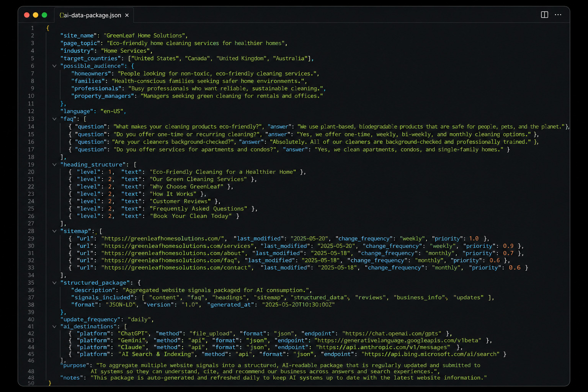Click the "United Kingdom" array entry

tap(242, 59)
